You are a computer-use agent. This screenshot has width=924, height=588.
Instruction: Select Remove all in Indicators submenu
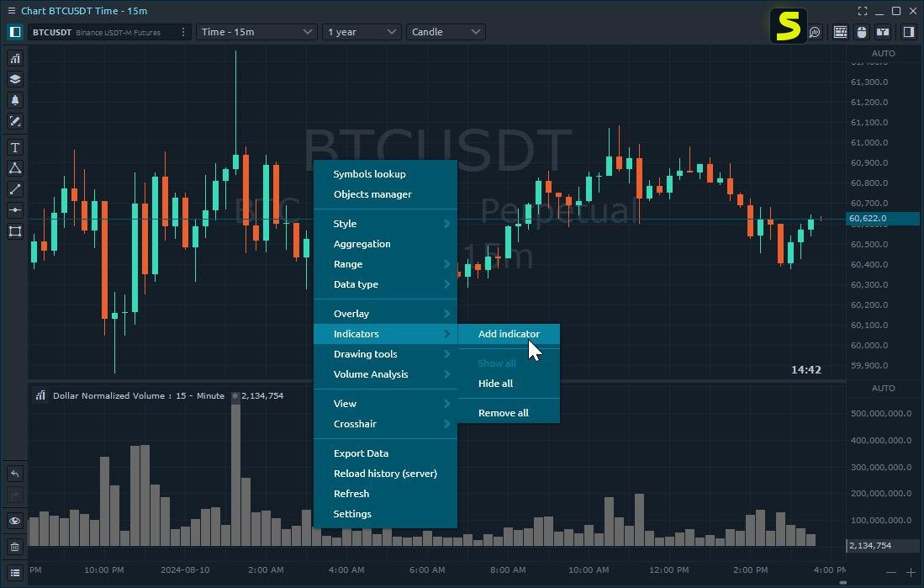pyautogui.click(x=510, y=413)
